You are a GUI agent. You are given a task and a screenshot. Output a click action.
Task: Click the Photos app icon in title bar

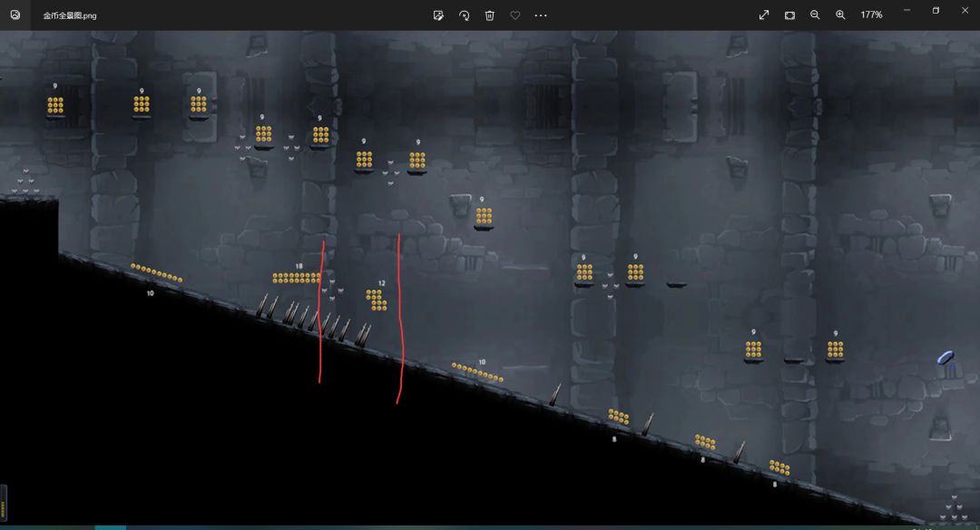[15, 15]
